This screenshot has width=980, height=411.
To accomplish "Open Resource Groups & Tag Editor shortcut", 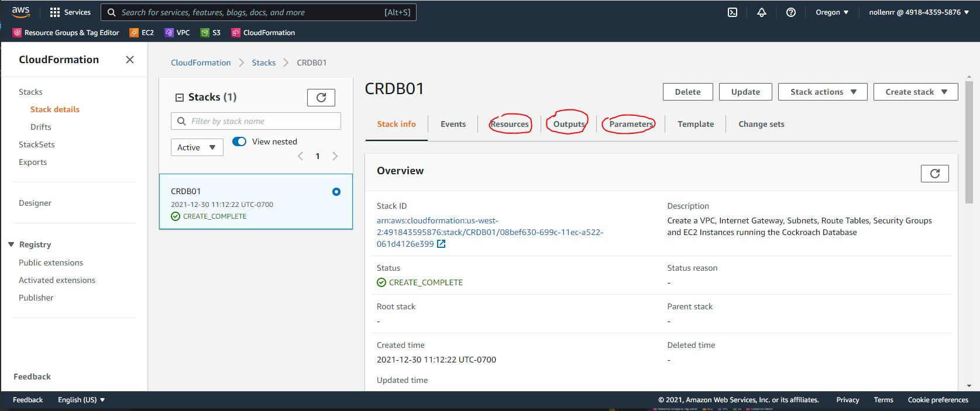I will 66,33.
